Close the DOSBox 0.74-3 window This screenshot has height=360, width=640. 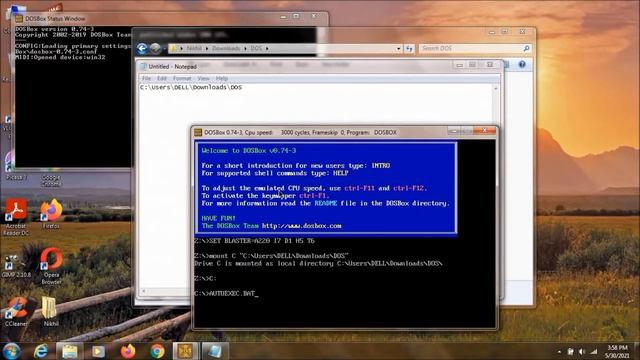(485, 131)
